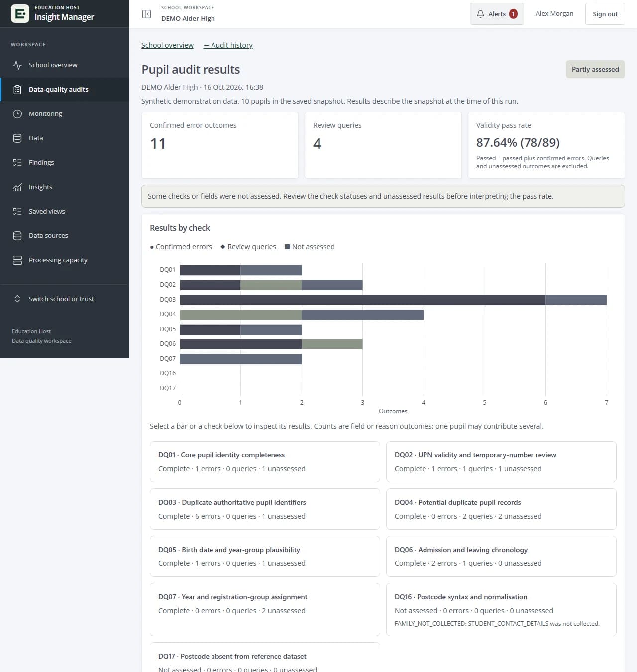Select the DQ03 confirmed errors bar
Screen dimensions: 637x672
[x=362, y=300]
